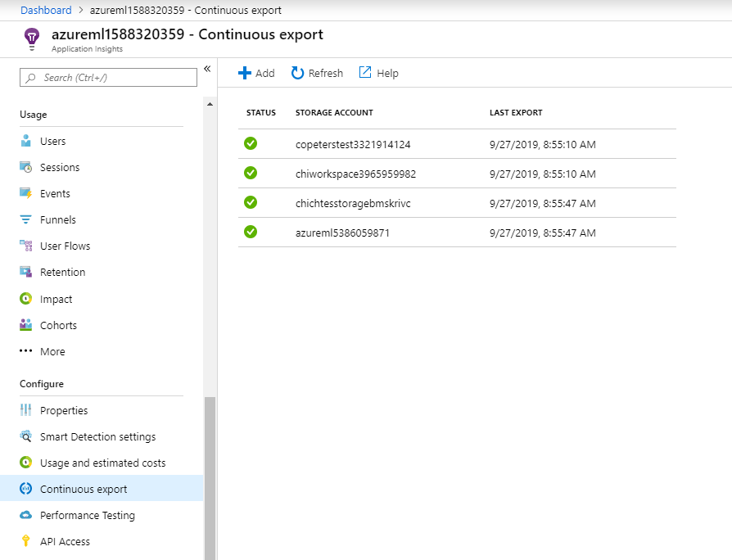The width and height of the screenshot is (732, 560).
Task: Click the search magnifier icon in sidebar
Action: coord(31,78)
